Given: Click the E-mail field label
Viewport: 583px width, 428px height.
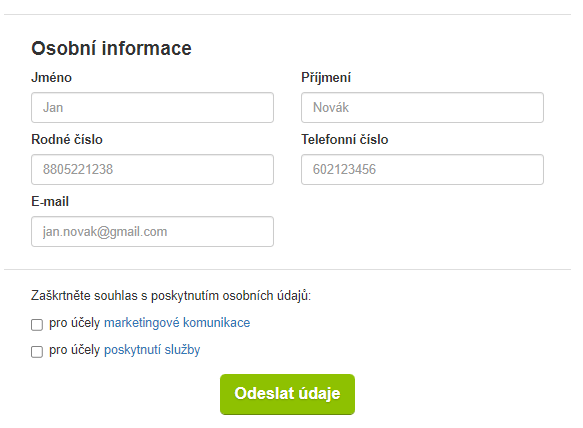Looking at the screenshot, I should (50, 202).
